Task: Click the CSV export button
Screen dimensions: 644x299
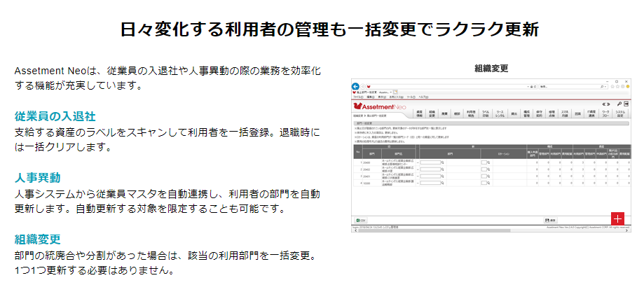Action: tap(359, 220)
